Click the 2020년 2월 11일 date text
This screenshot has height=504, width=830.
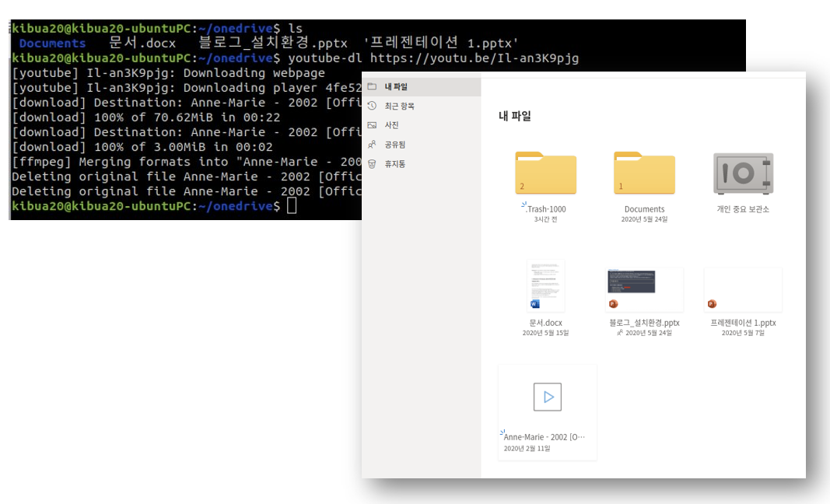[x=527, y=449]
